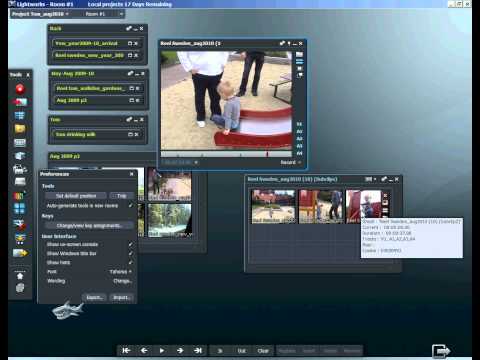
Task: Select the forest thumbnail in Aug 2009 p2 bin
Action: click(170, 220)
